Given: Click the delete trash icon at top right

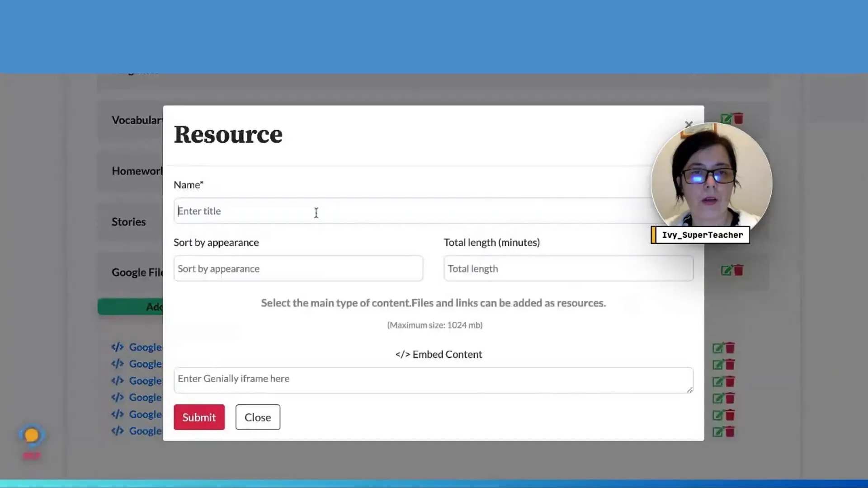Looking at the screenshot, I should 739,118.
